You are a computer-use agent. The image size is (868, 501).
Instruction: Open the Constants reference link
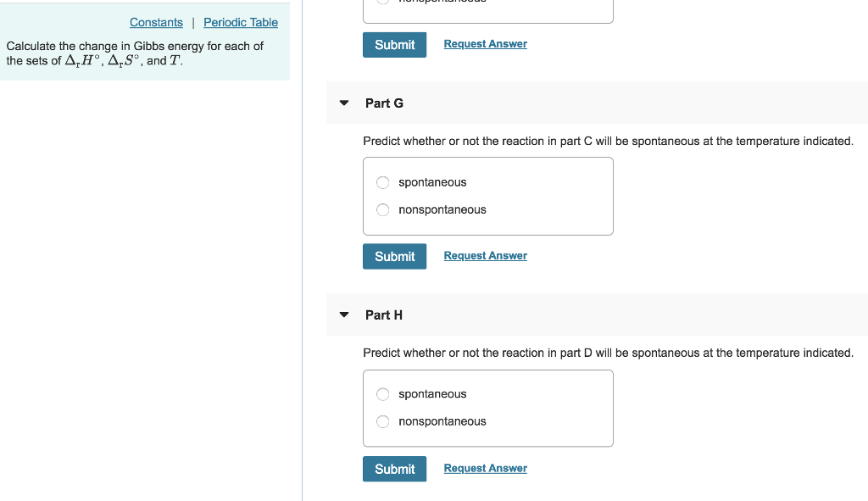click(156, 22)
